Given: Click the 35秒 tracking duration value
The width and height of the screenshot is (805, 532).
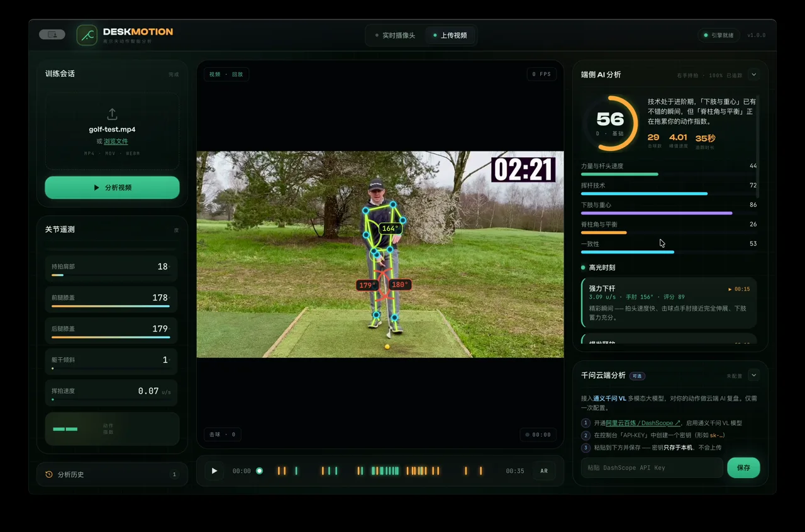Looking at the screenshot, I should tap(705, 138).
